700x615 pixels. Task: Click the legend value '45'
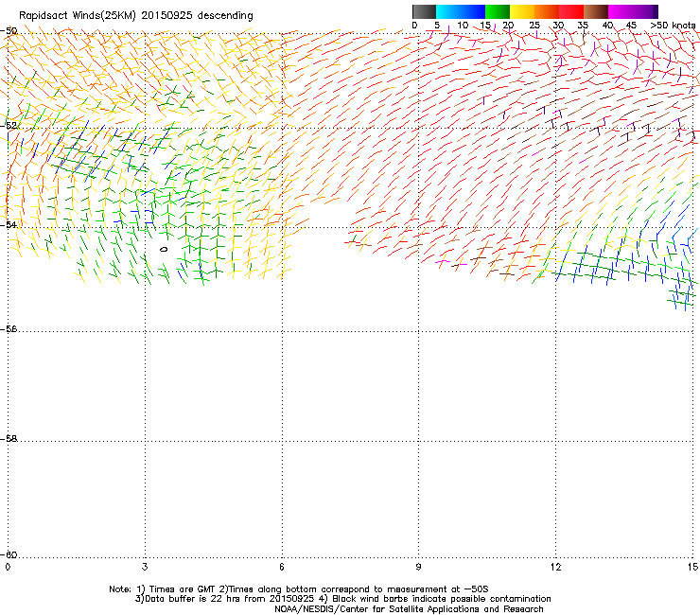631,26
